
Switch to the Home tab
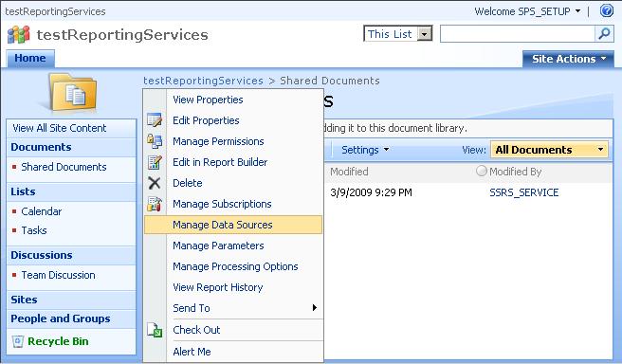click(30, 58)
